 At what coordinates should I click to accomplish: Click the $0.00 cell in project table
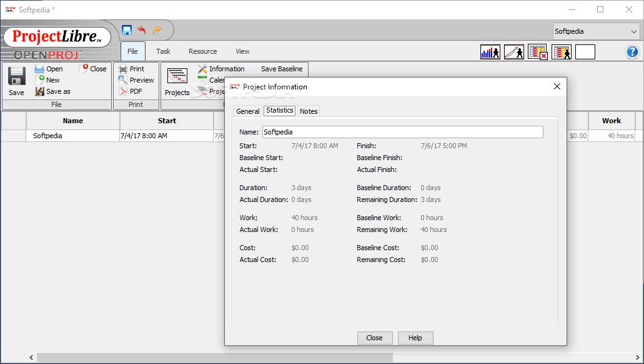(577, 136)
